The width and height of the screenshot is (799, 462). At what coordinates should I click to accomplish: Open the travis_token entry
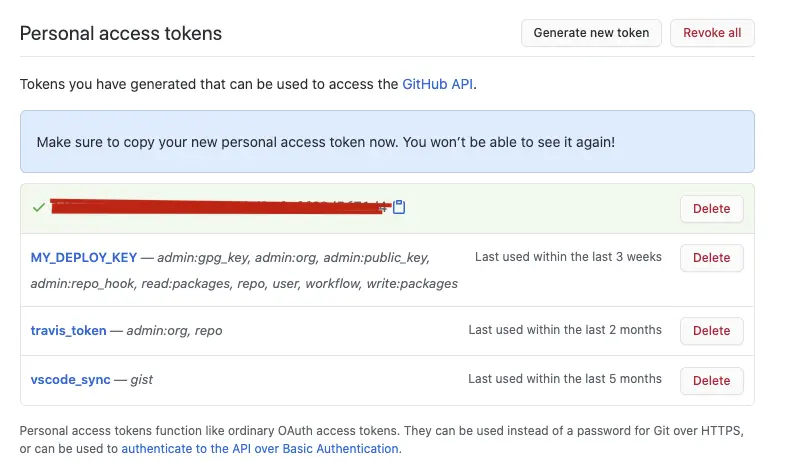click(68, 331)
